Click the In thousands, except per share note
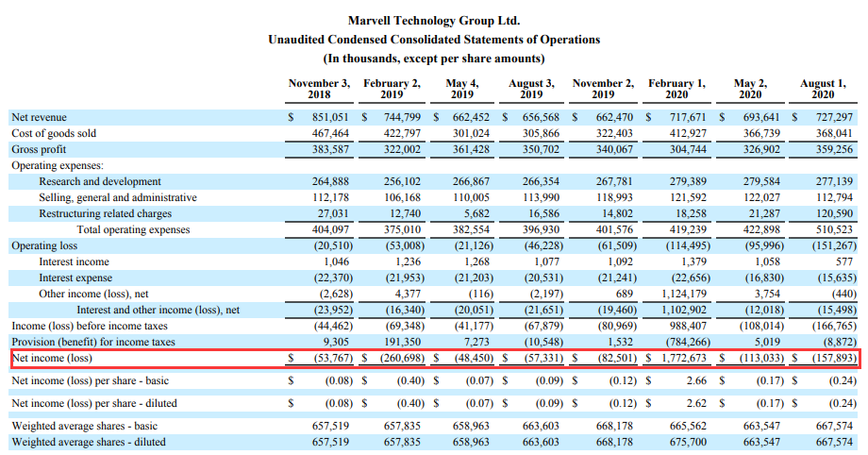 pos(433,59)
